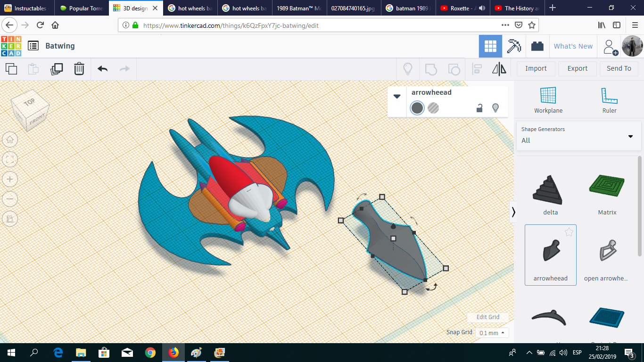Open the Flip/Mirror tool
This screenshot has height=362, width=644.
point(499,69)
